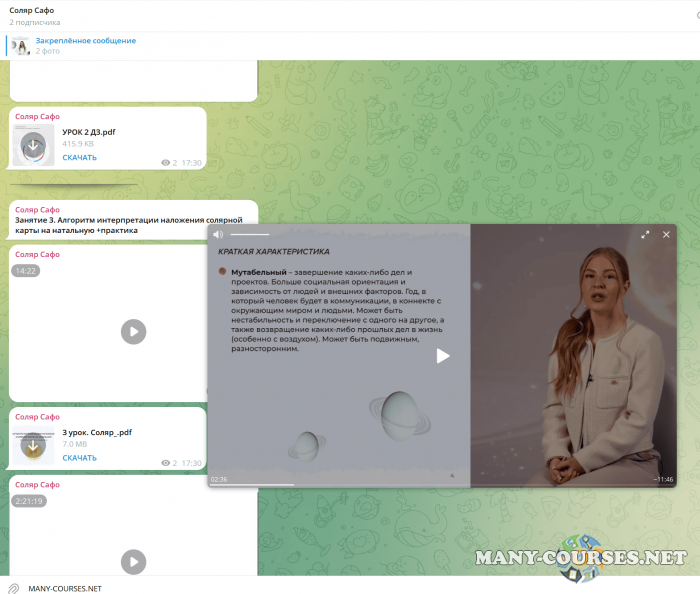This screenshot has height=594, width=700.
Task: Play the 2:21:19 video message
Action: tap(133, 562)
